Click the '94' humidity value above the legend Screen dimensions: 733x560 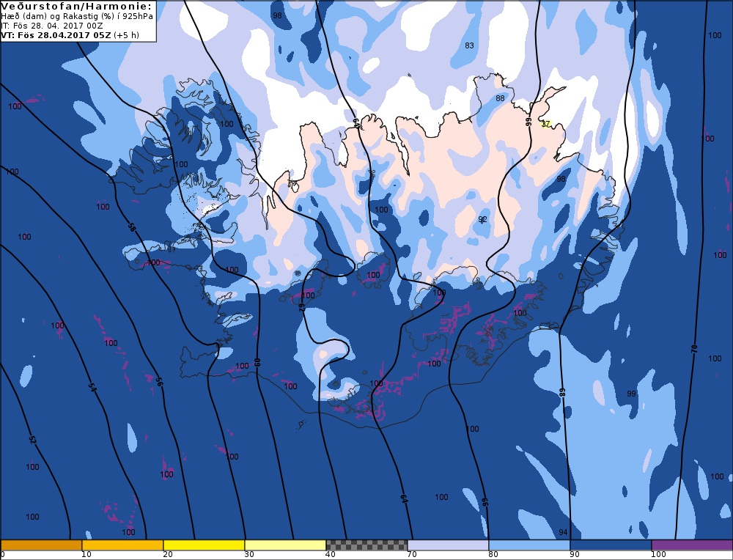click(x=563, y=532)
